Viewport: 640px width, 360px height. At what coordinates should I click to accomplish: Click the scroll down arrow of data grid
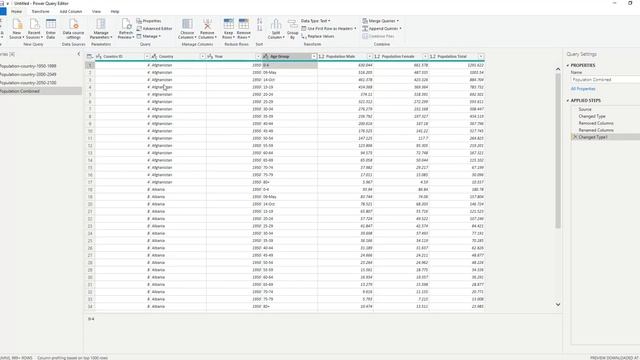point(558,304)
